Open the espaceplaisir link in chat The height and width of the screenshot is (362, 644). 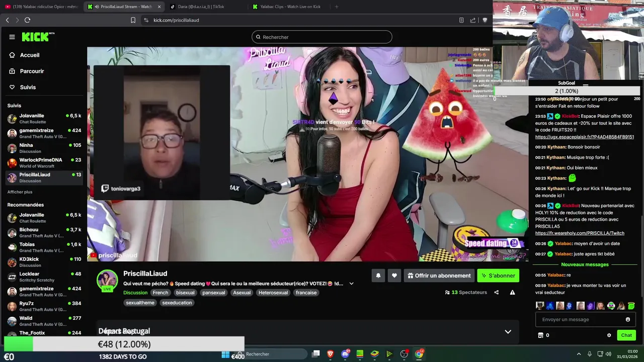pyautogui.click(x=584, y=137)
